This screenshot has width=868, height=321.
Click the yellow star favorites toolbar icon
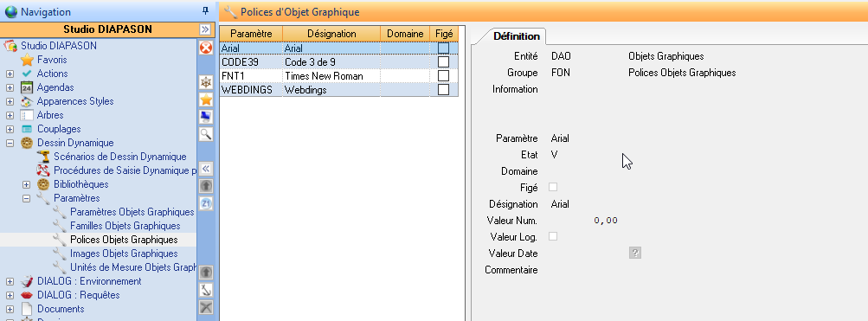pos(206,100)
